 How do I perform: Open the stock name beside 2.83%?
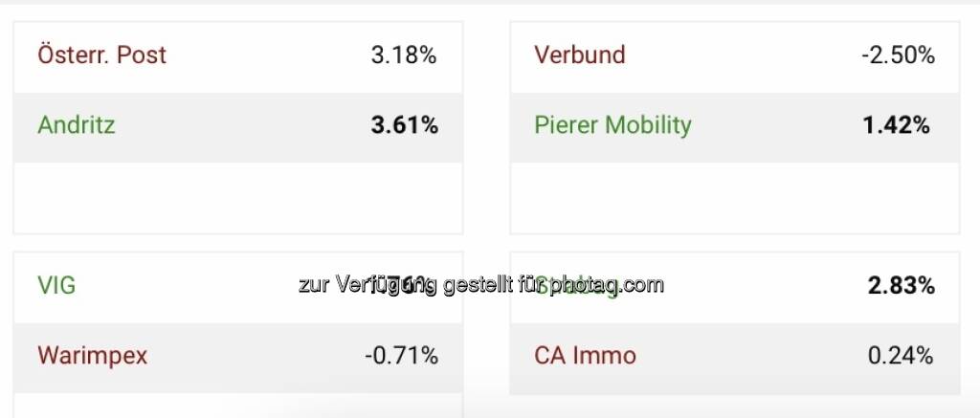click(x=576, y=285)
